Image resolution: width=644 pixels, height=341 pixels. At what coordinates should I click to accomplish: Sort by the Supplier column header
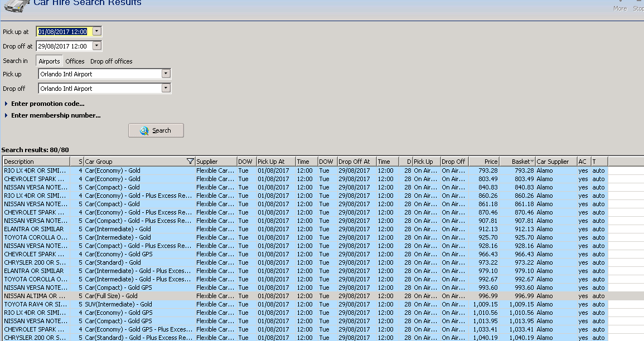pos(216,161)
